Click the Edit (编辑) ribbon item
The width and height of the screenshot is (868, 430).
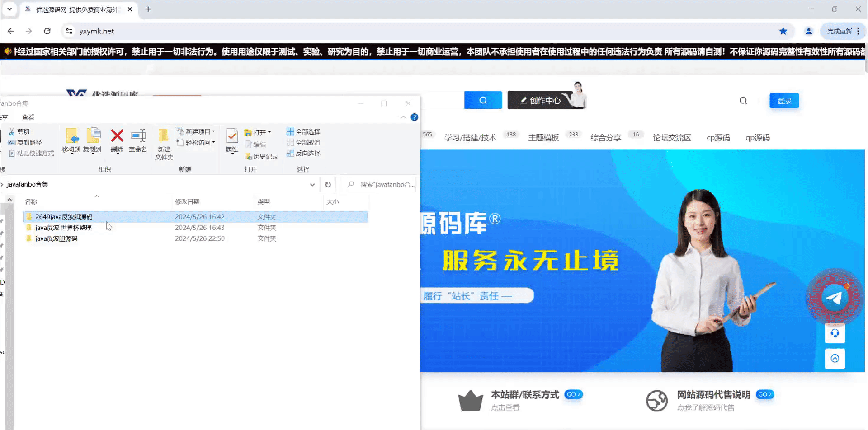(x=255, y=145)
